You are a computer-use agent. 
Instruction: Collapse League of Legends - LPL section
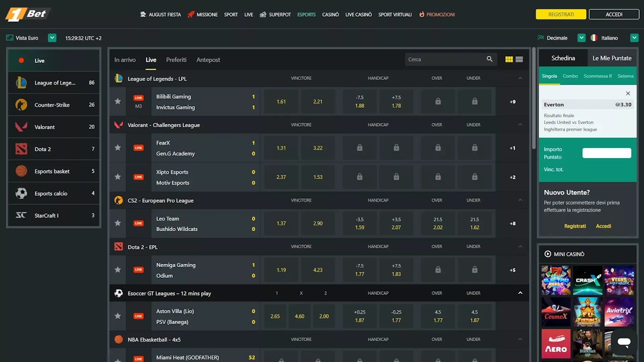520,79
